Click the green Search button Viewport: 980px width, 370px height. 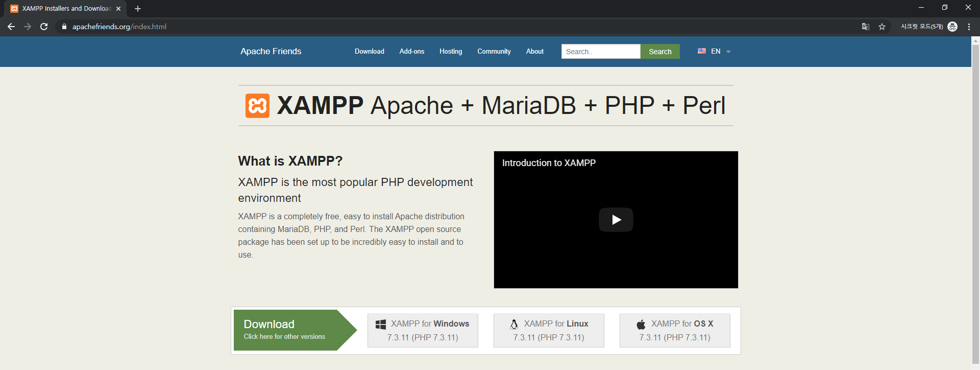click(660, 52)
